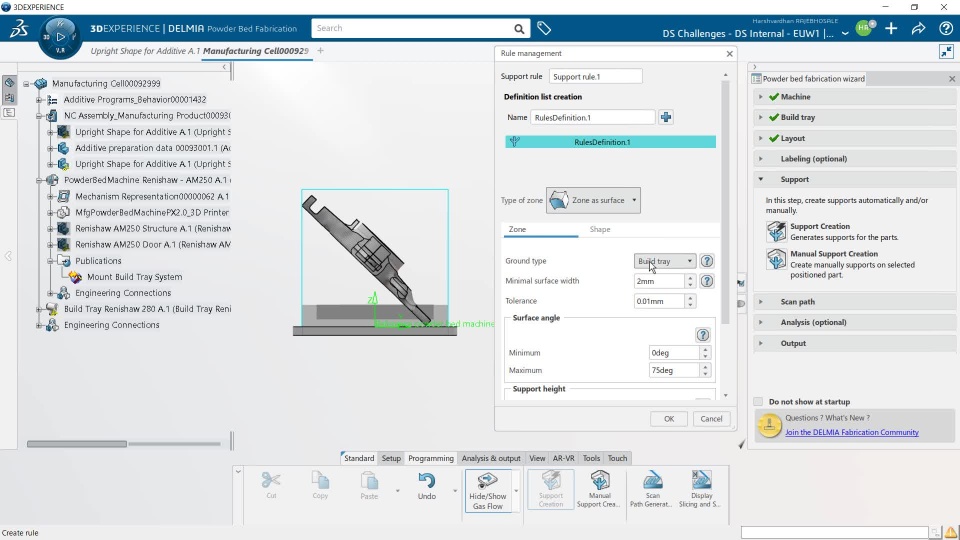The width and height of the screenshot is (960, 540).
Task: Click the expand panel icon at top right
Action: (x=946, y=52)
